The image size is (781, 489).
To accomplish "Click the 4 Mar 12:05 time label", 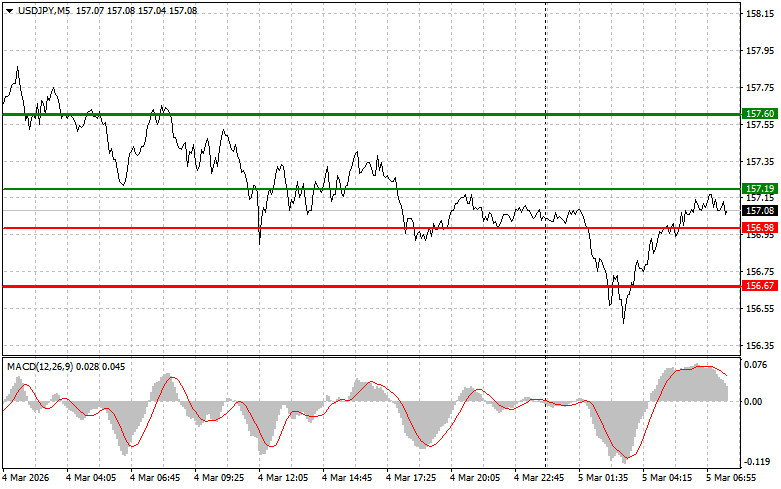I will click(283, 478).
